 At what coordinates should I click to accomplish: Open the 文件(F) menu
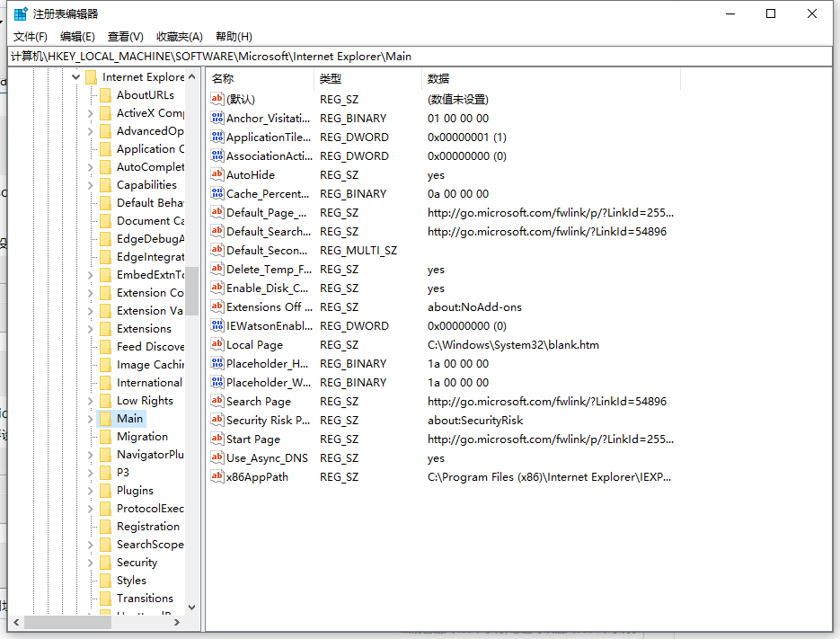[31, 37]
